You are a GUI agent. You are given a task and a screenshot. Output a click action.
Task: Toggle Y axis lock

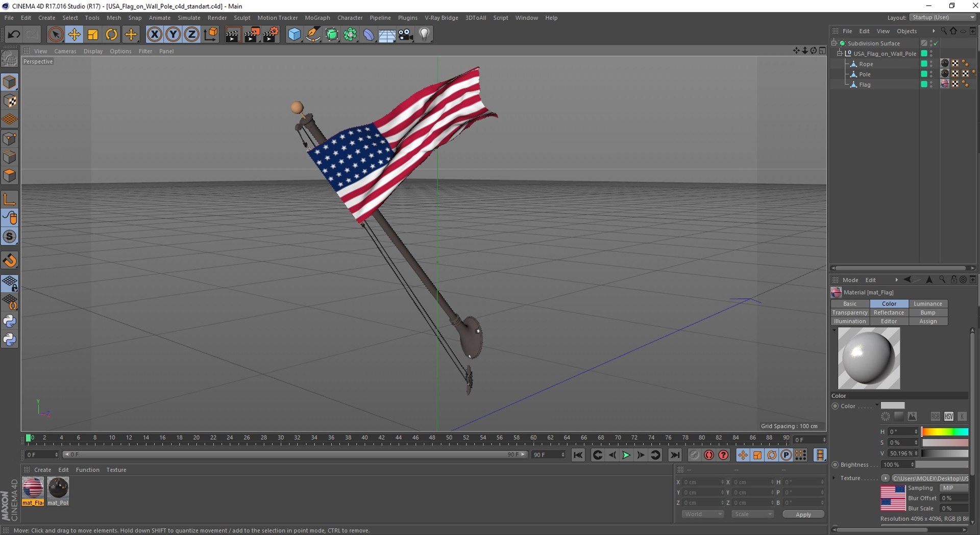coord(173,34)
